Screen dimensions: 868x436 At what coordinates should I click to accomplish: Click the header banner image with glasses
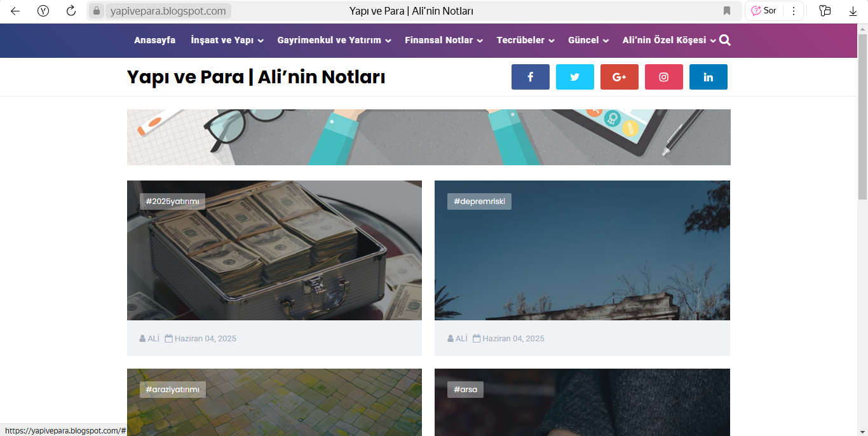pos(429,137)
